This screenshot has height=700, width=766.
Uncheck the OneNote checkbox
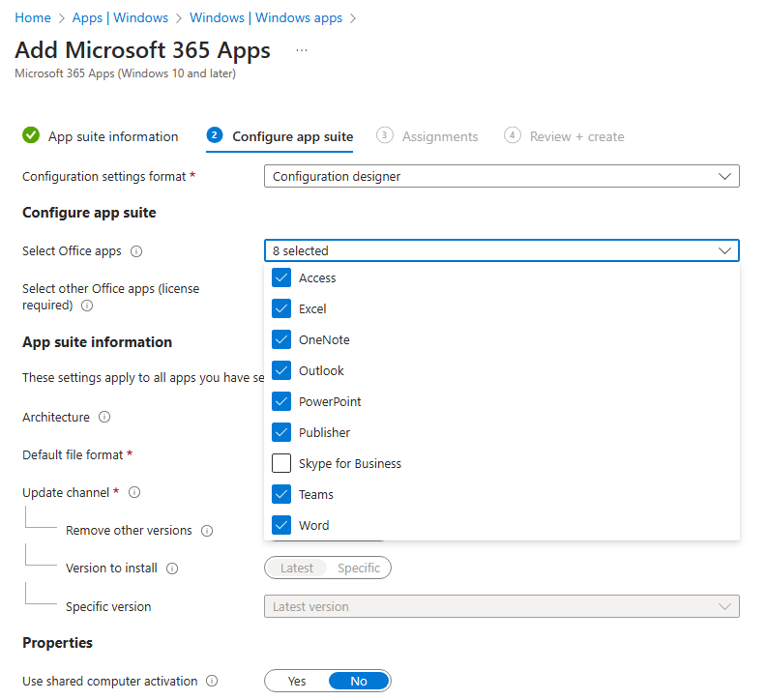[x=281, y=339]
